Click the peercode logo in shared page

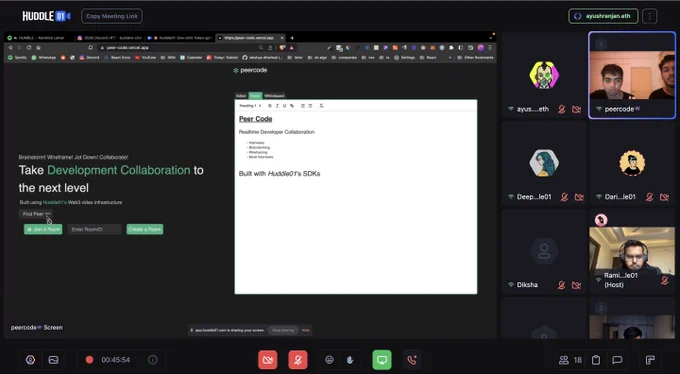250,70
